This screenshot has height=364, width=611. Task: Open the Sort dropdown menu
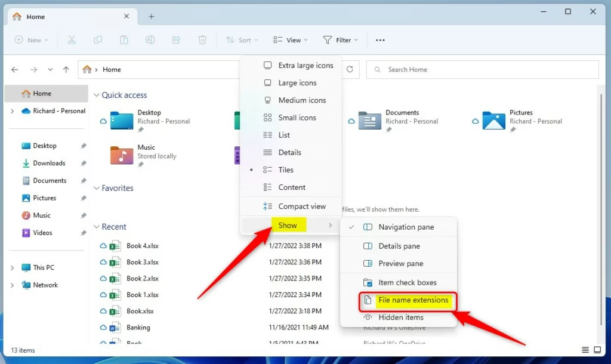point(242,40)
